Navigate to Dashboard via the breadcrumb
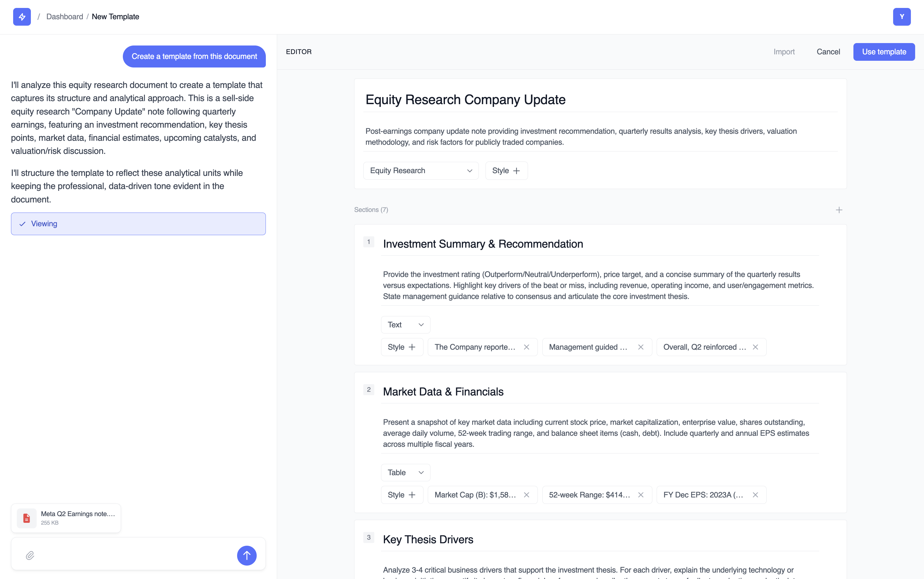This screenshot has width=924, height=579. (64, 16)
